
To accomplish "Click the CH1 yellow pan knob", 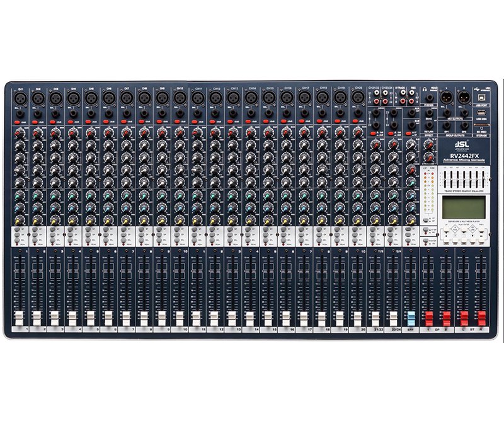I will (19, 220).
